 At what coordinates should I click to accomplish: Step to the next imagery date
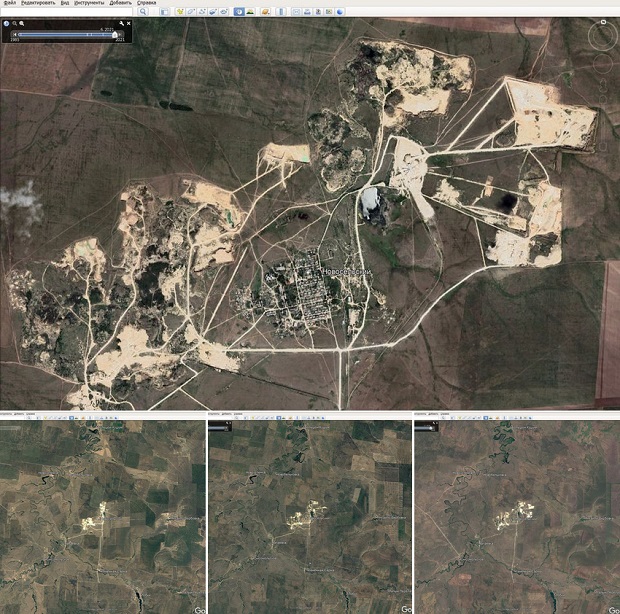coord(119,35)
